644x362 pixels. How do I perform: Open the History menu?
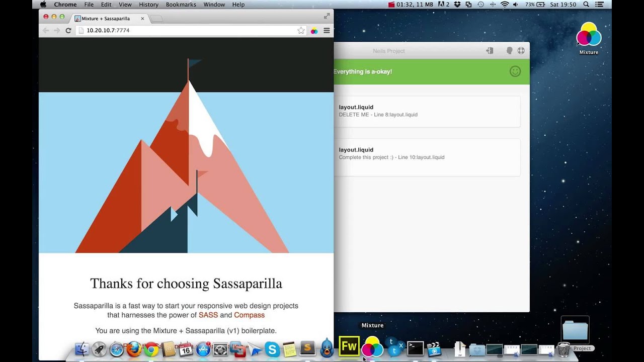(148, 5)
